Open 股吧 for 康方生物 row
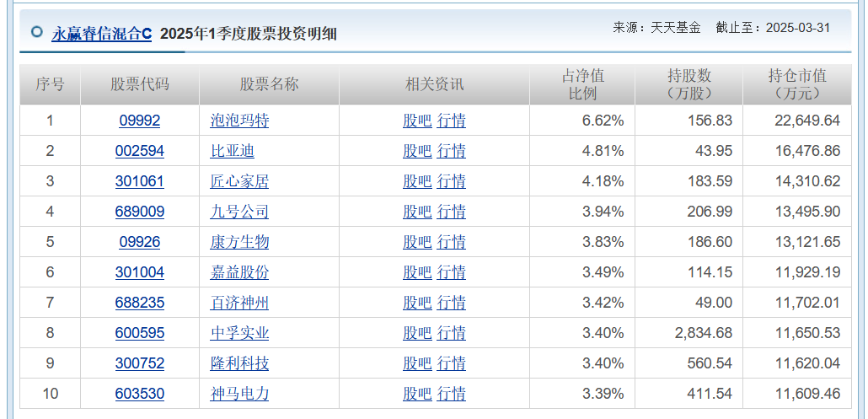Viewport: 868px width, 419px height. click(417, 242)
